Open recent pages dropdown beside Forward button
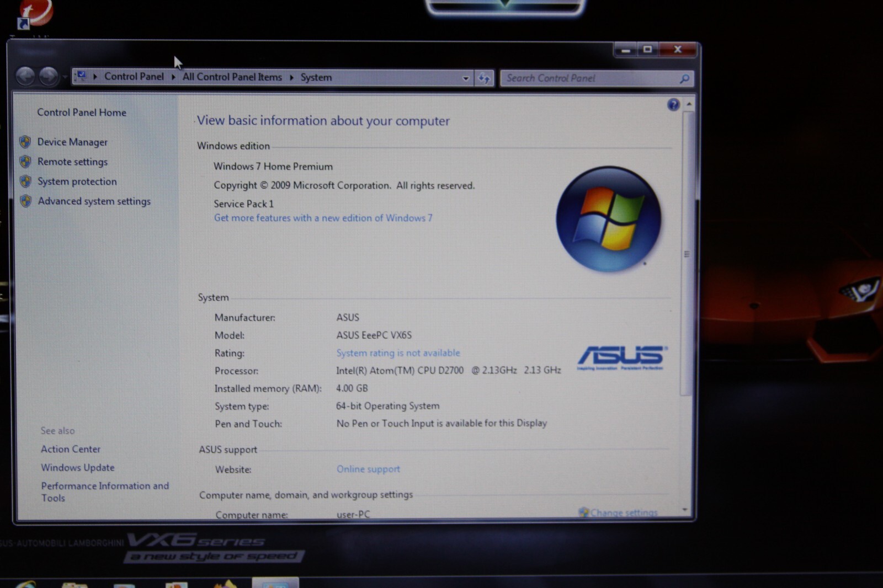Image resolution: width=883 pixels, height=588 pixels. pos(65,77)
